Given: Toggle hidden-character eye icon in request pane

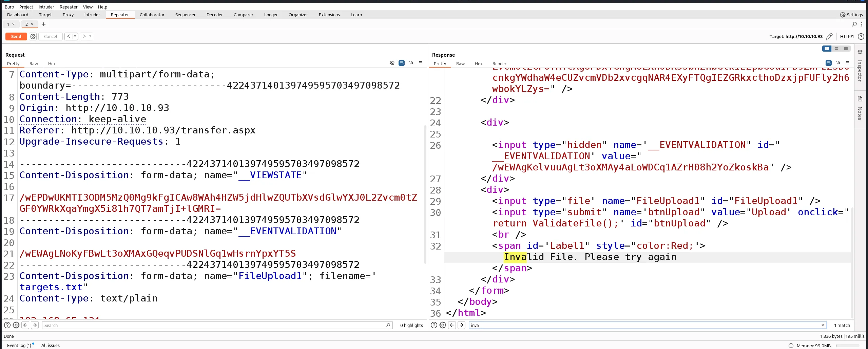Looking at the screenshot, I should [x=392, y=63].
